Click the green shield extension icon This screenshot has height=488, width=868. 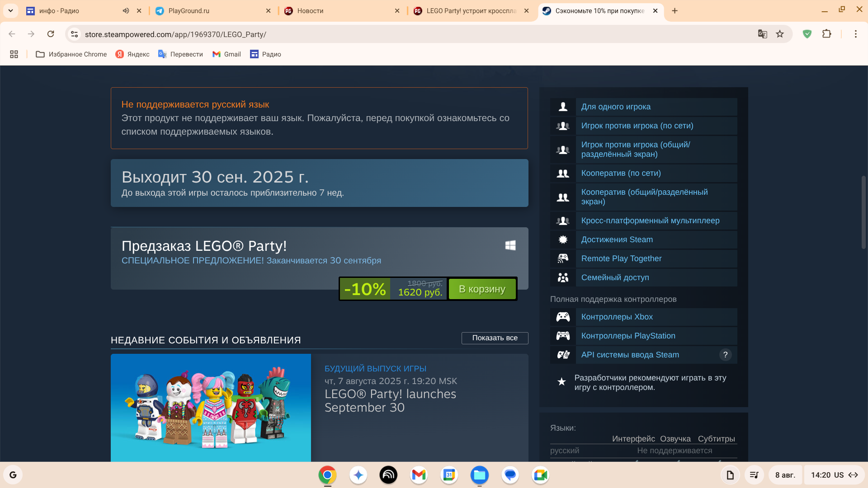tap(807, 34)
